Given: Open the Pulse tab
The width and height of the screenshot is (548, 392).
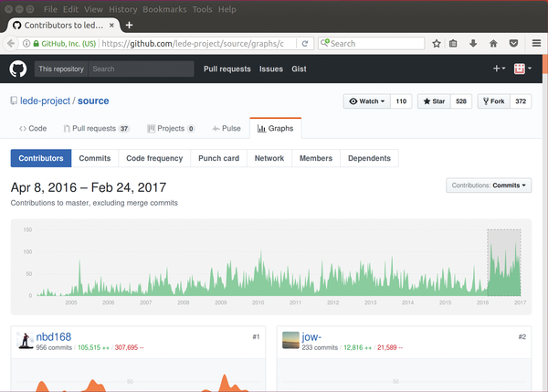Looking at the screenshot, I should tap(227, 128).
